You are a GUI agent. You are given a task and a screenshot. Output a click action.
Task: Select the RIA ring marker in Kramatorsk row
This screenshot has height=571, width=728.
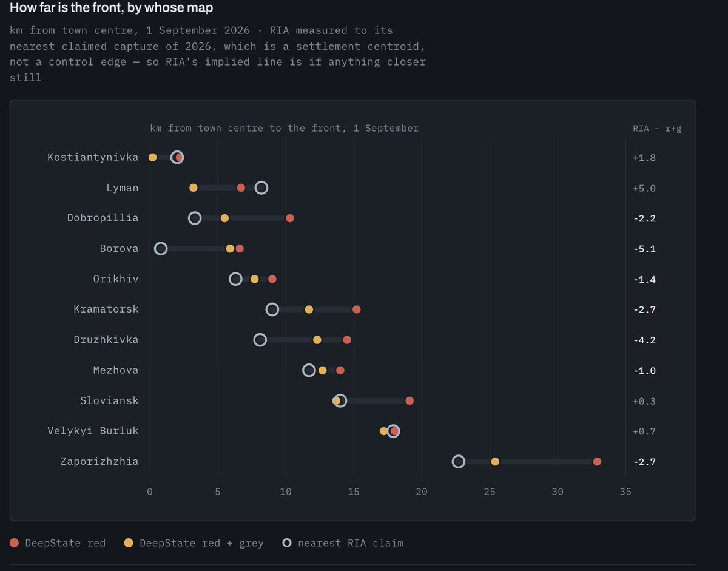tap(272, 309)
